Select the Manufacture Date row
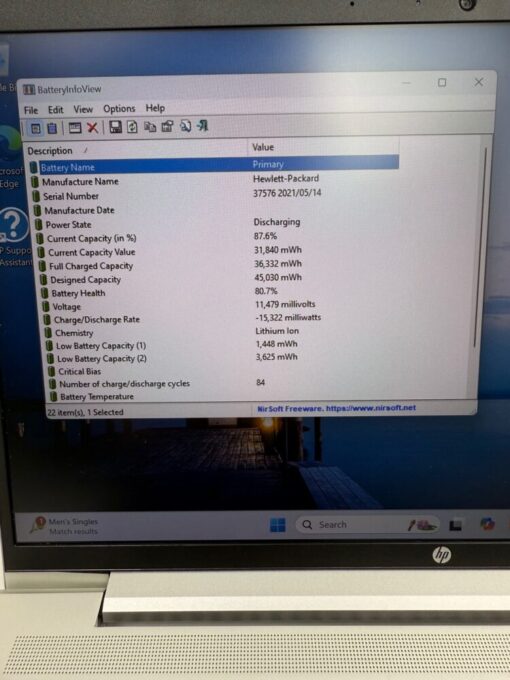The height and width of the screenshot is (680, 510). (x=216, y=210)
